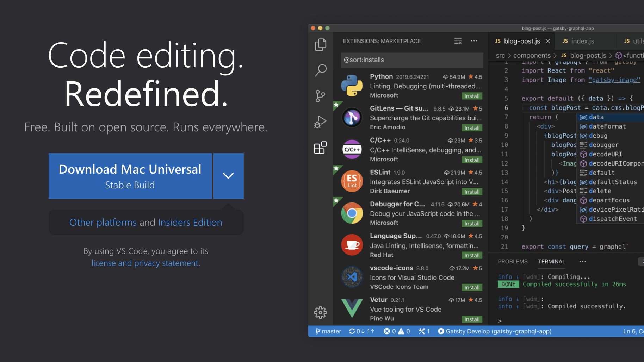The width and height of the screenshot is (644, 362).
Task: Install the C/C++ extension
Action: click(472, 160)
